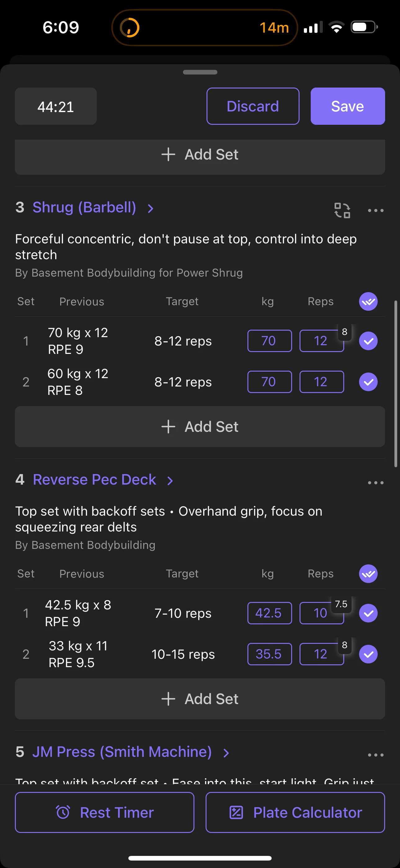
Task: Toggle Reverse Pec Deck 35.5 kg set checkmark
Action: (368, 654)
